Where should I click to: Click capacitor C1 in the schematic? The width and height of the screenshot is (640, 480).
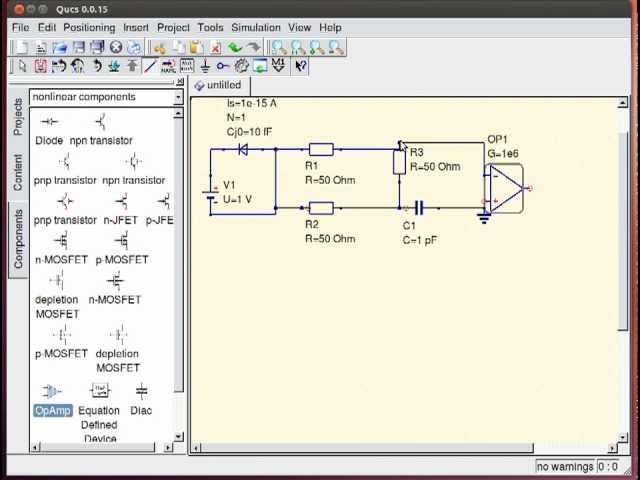[419, 208]
